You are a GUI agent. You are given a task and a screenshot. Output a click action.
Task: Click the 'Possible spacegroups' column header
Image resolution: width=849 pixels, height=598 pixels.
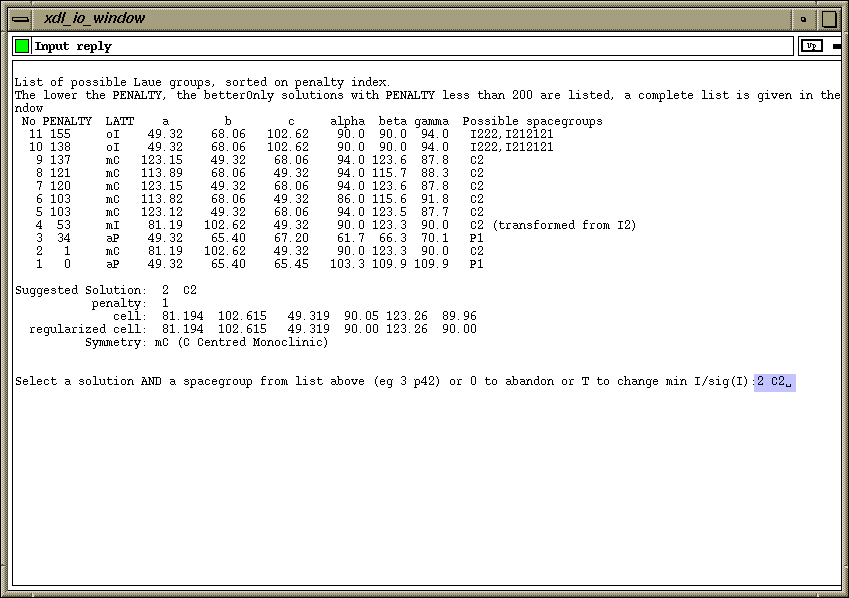pyautogui.click(x=532, y=121)
